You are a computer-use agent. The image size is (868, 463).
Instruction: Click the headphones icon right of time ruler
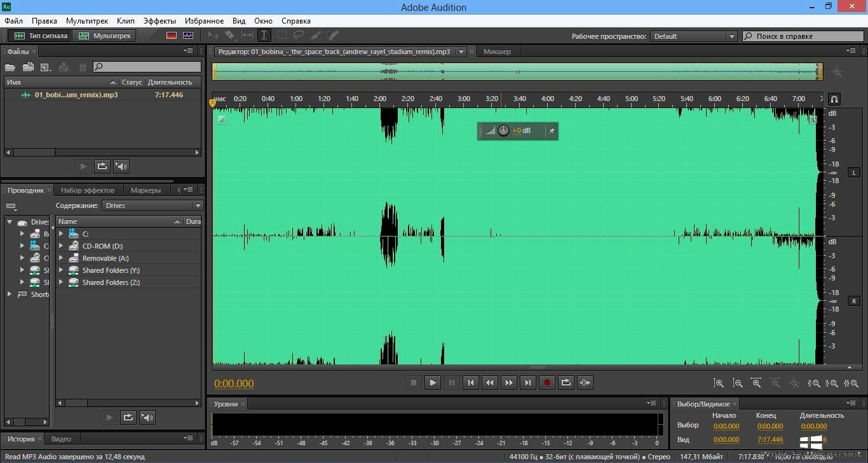834,99
